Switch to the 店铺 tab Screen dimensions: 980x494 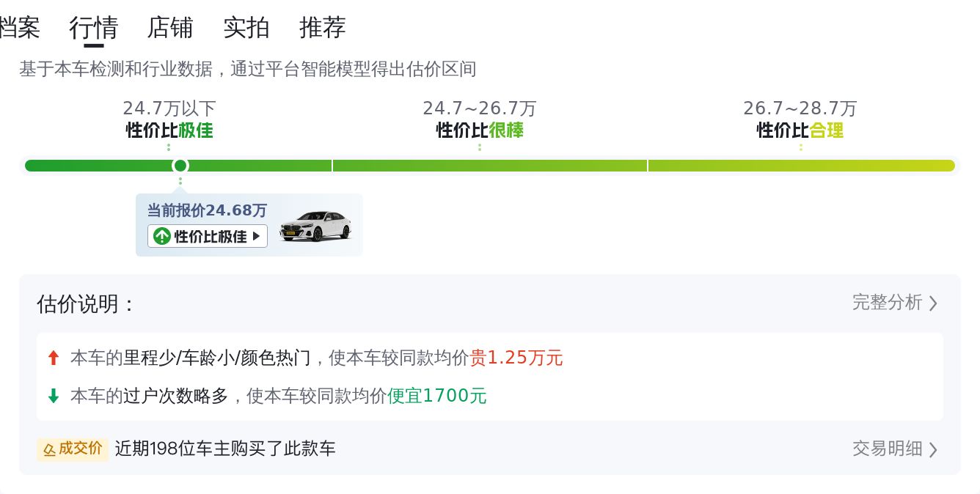[x=170, y=28]
